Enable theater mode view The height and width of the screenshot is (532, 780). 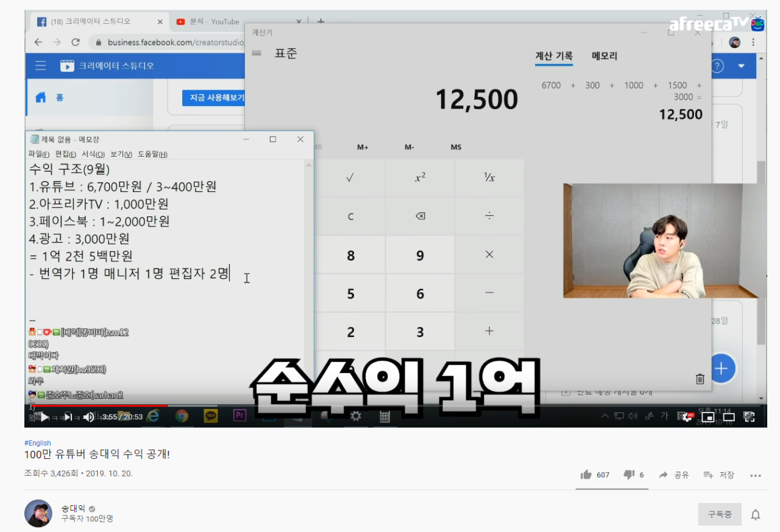point(729,417)
